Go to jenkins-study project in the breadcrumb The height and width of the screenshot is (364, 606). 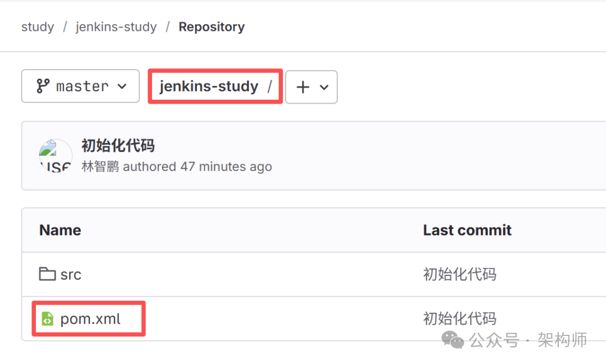click(x=116, y=27)
